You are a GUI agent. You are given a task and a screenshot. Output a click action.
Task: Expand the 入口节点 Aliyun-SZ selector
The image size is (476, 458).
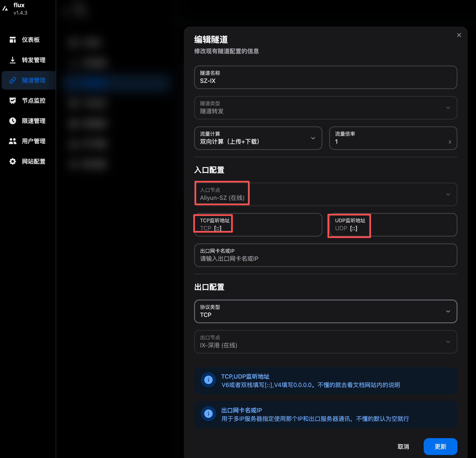325,194
